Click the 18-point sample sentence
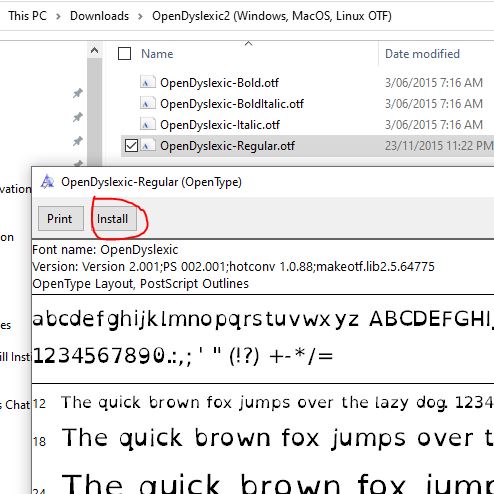 click(277, 438)
